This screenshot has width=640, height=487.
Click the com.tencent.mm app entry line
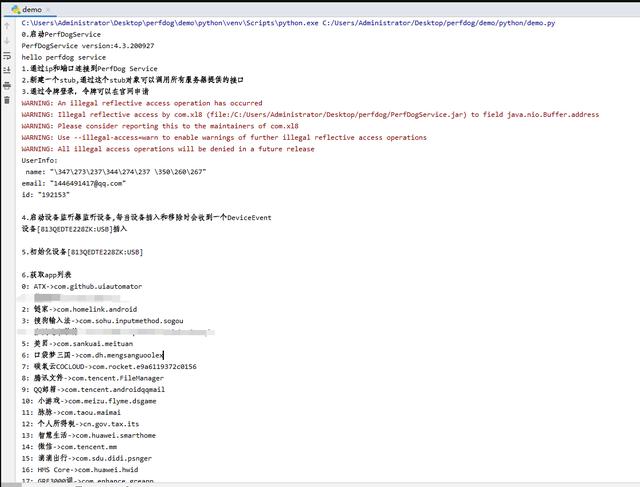click(x=69, y=447)
